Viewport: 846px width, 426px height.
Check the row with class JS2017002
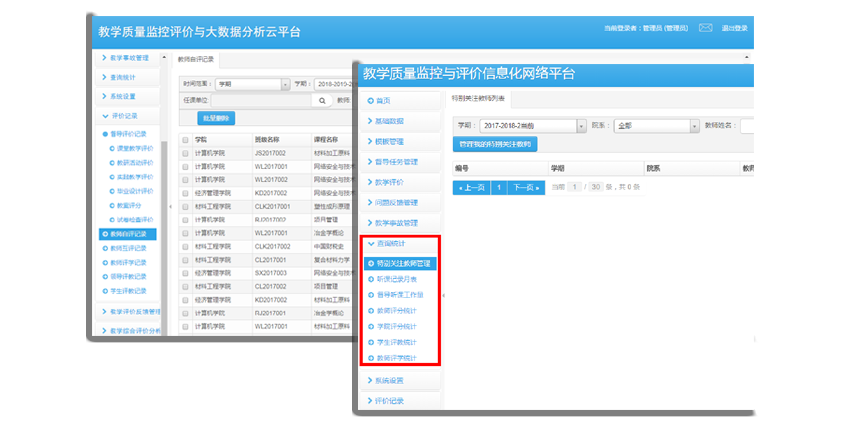tap(185, 154)
